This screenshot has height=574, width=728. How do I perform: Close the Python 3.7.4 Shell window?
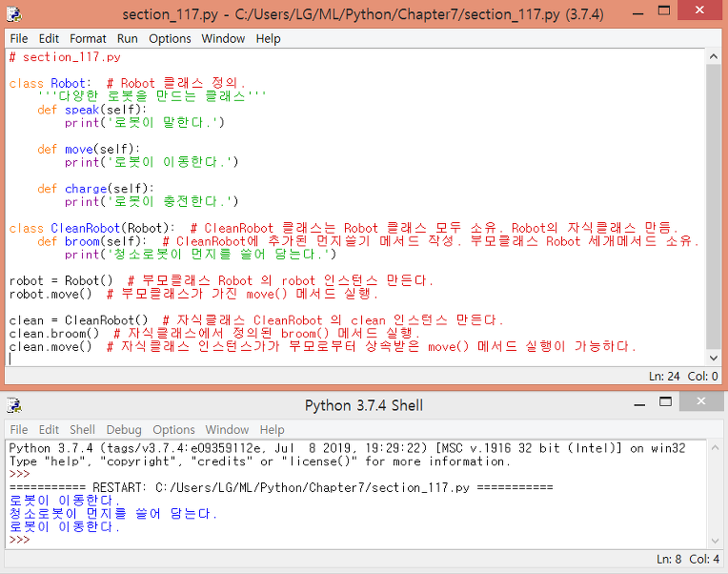tap(700, 401)
